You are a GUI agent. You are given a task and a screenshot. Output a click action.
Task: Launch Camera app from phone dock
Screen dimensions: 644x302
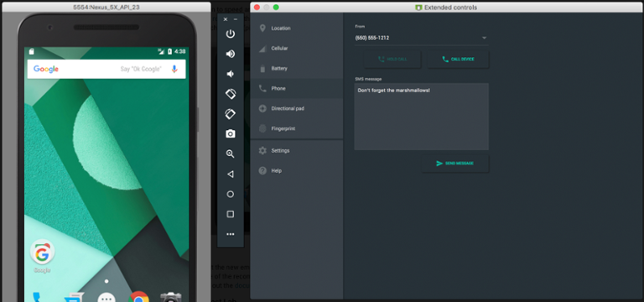(x=171, y=297)
